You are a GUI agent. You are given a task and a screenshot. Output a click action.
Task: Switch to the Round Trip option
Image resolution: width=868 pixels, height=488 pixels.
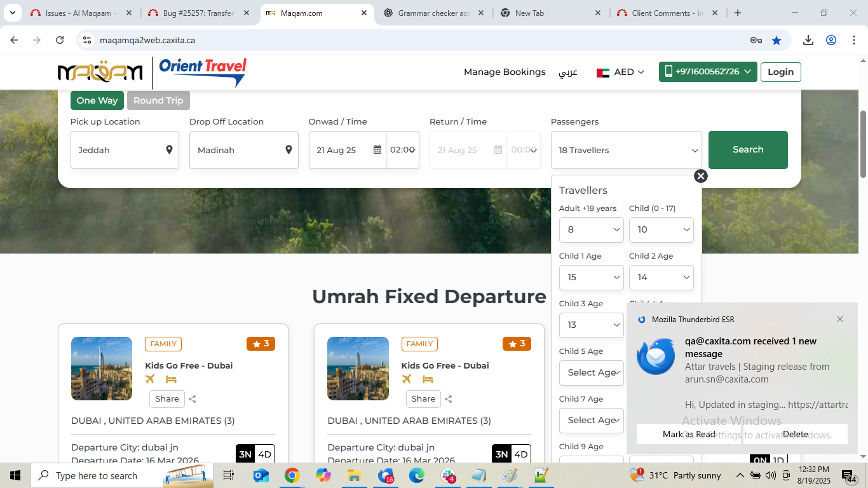coord(158,100)
